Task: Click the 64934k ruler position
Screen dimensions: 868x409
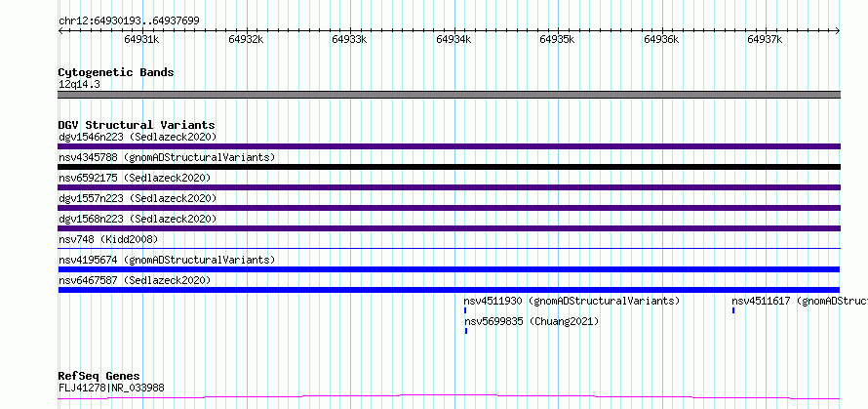Action: (x=454, y=39)
